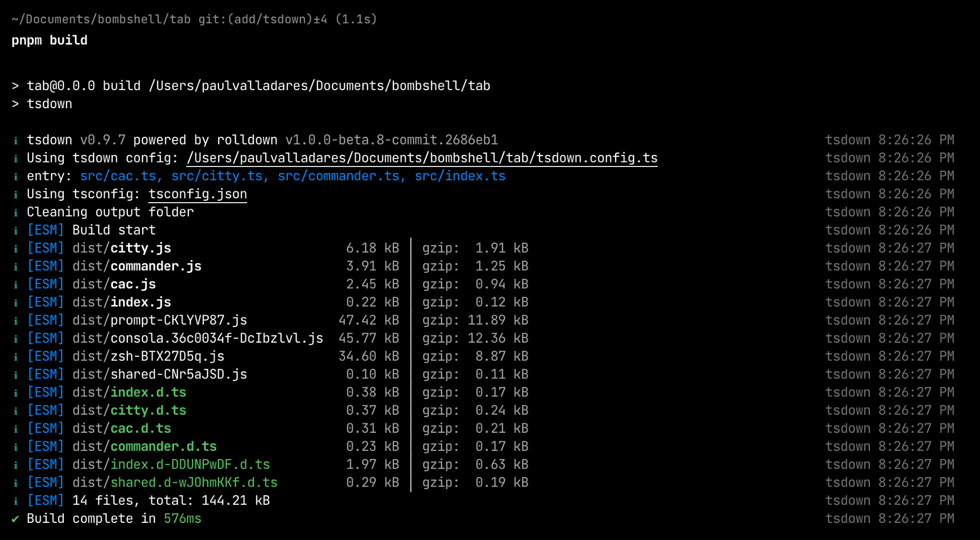This screenshot has height=540, width=980.
Task: Click the dist/citty.d.ts file name
Action: point(129,411)
